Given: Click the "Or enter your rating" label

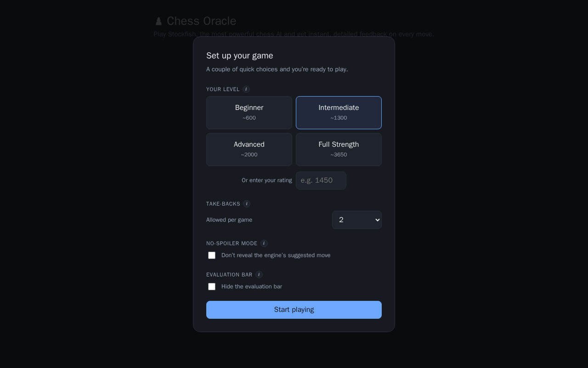Looking at the screenshot, I should tap(267, 180).
